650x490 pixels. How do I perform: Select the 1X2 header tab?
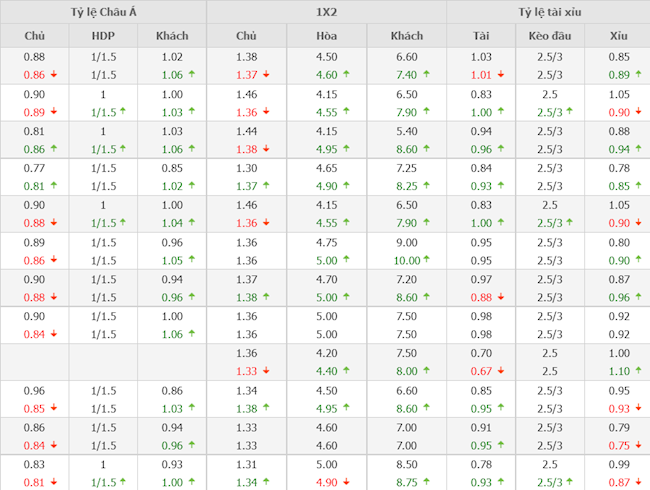[326, 12]
